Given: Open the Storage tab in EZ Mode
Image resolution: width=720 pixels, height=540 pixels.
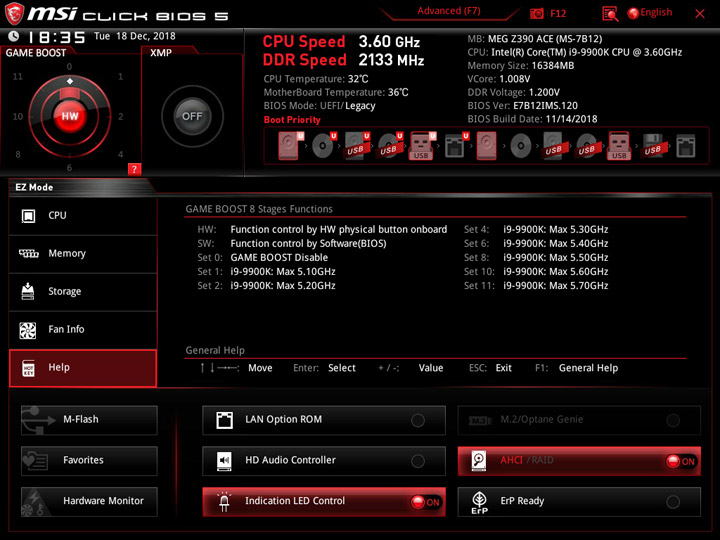Looking at the screenshot, I should [x=83, y=292].
